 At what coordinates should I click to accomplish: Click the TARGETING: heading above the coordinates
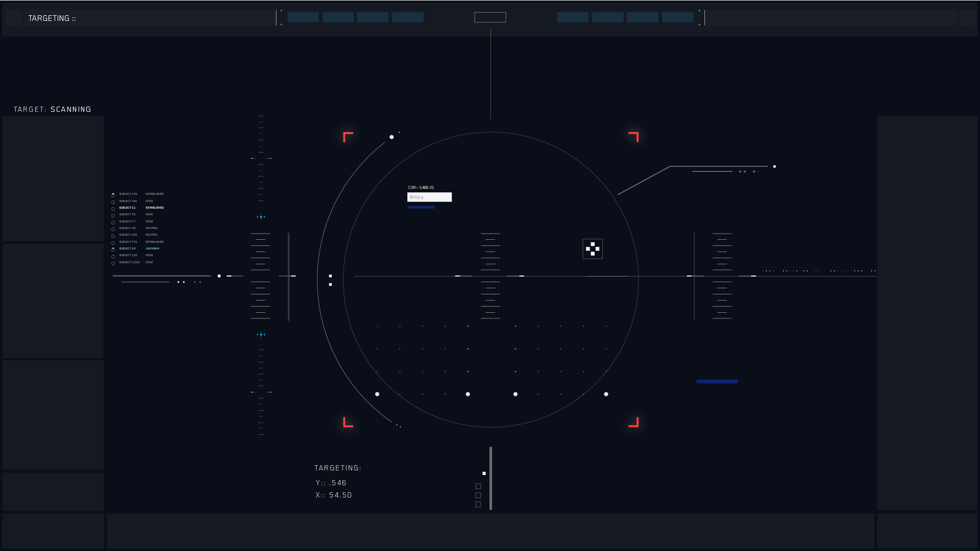[338, 468]
